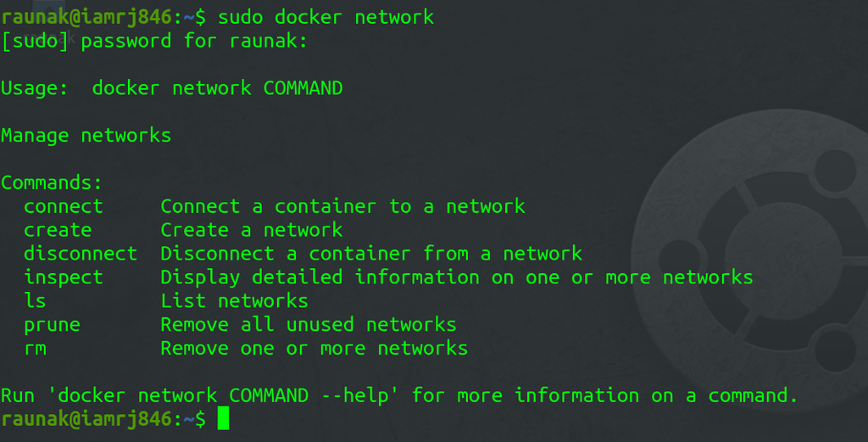Click the green terminal cursor block
The image size is (868, 442).
click(x=223, y=418)
